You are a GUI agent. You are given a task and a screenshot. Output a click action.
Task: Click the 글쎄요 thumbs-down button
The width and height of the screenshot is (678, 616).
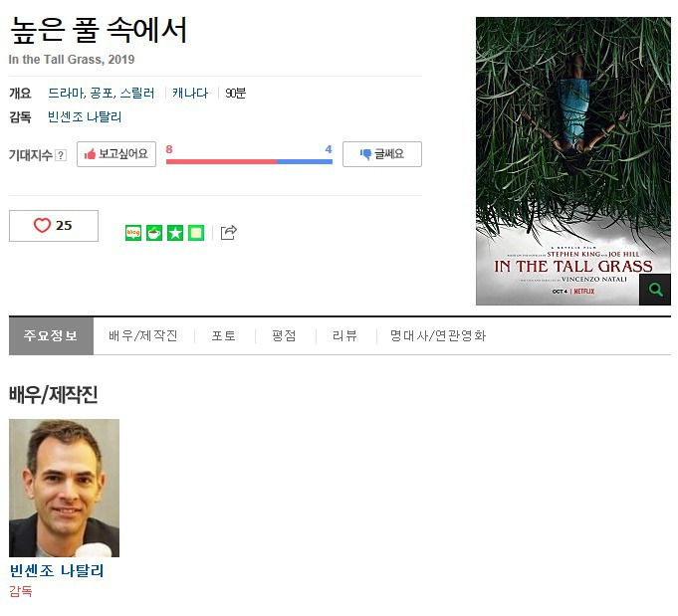(x=382, y=154)
